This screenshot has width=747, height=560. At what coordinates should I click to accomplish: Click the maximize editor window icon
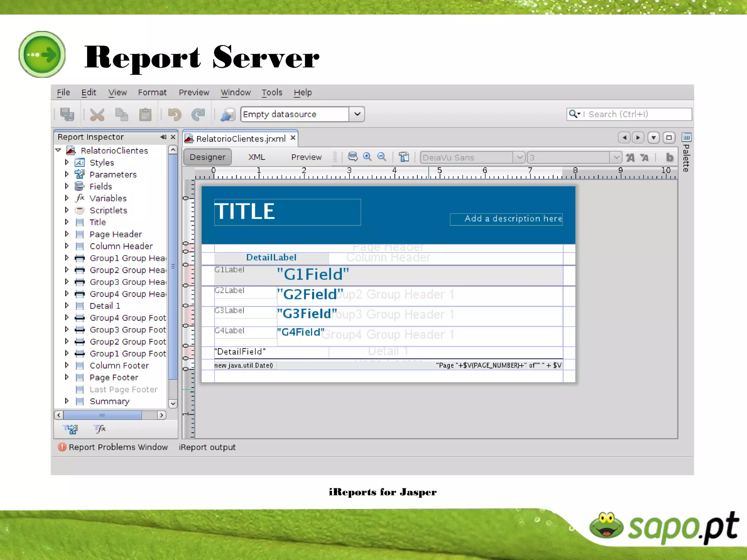point(669,137)
